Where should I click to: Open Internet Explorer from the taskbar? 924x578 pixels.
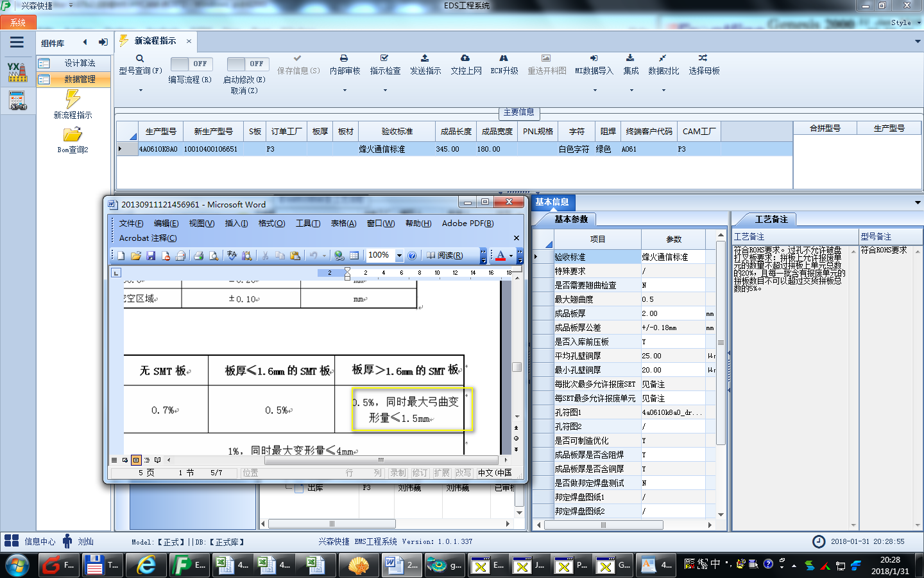[x=146, y=565]
